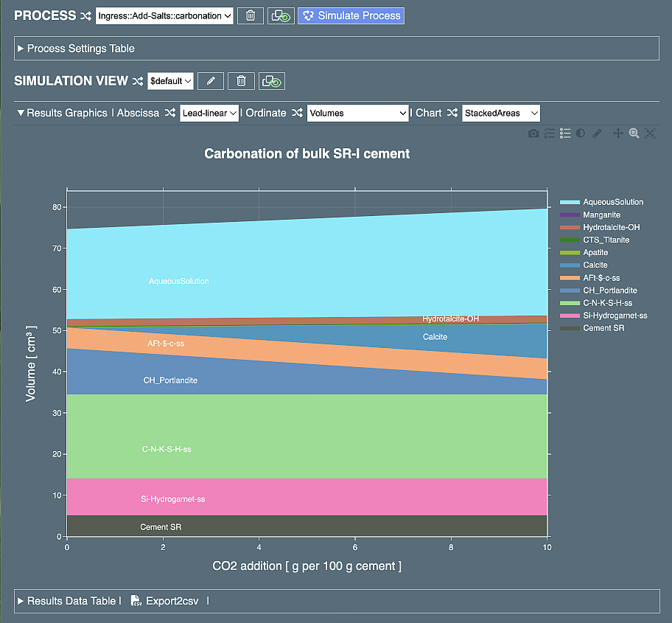Click the chart annotation pencil icon
Image resolution: width=672 pixels, height=623 pixels.
597,133
